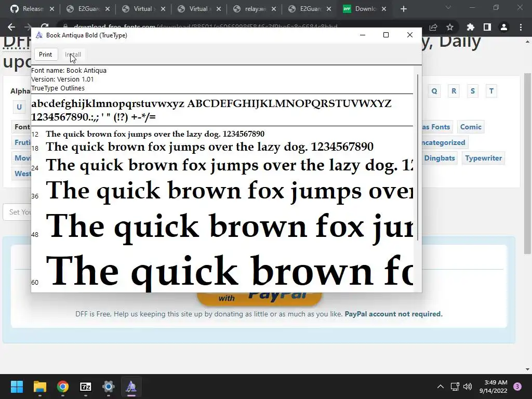
Task: Close the Release GitHub tab
Action: tap(52, 9)
